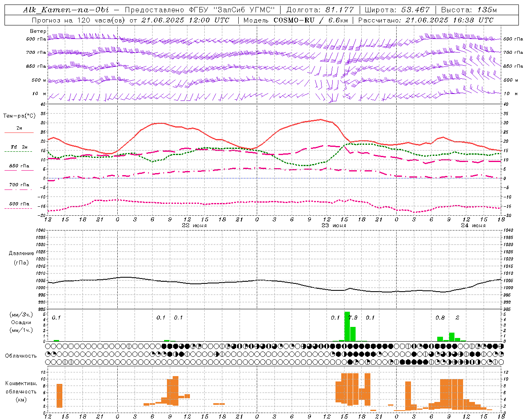Click the "500 м" wind level label on left
Viewport: 525px width, 420px height.
pos(39,80)
